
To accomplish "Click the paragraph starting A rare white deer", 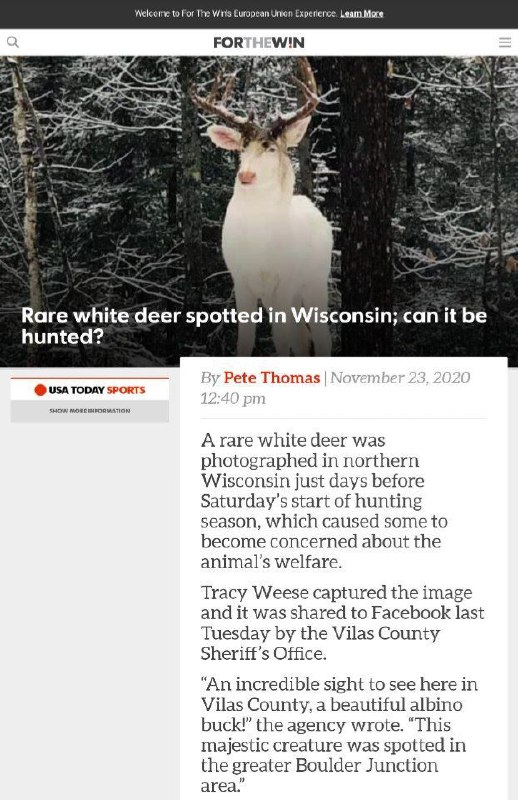I will coord(324,501).
